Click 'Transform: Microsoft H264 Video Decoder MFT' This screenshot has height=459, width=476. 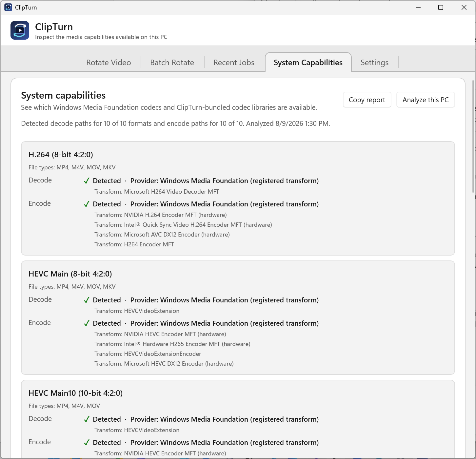tap(157, 192)
